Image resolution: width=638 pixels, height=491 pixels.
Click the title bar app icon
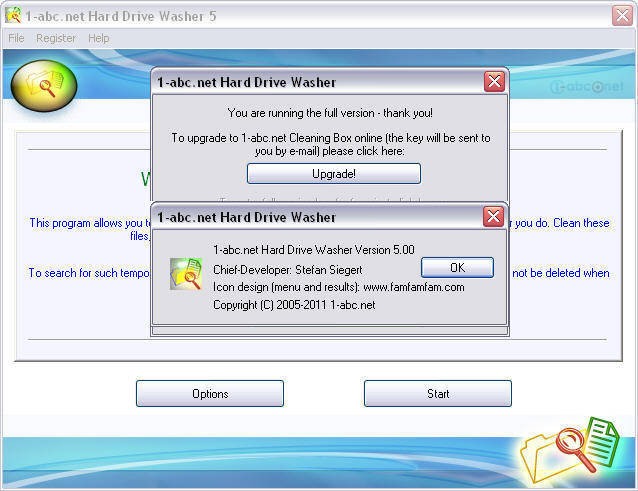point(13,15)
